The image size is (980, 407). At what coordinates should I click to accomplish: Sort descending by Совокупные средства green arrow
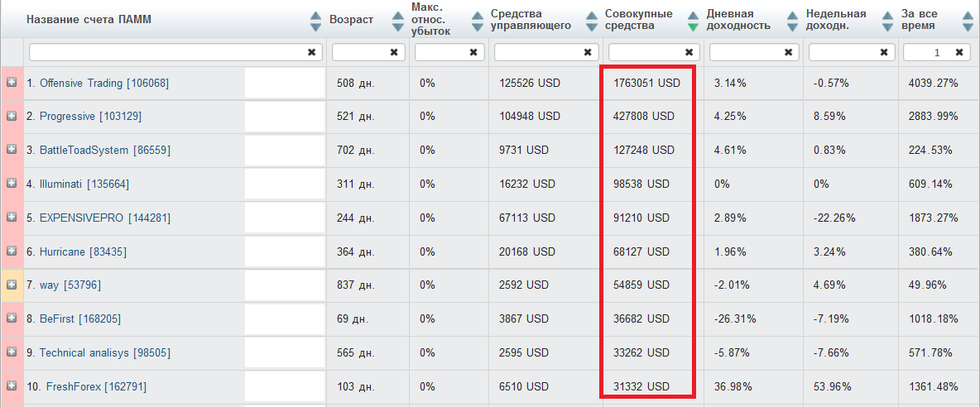tap(693, 26)
